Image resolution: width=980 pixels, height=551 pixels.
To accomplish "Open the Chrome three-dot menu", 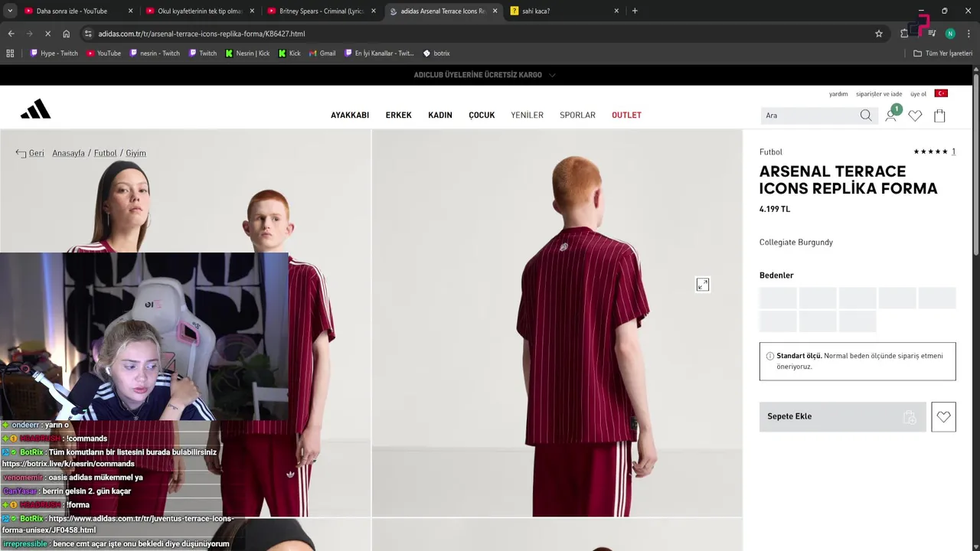I will [969, 34].
